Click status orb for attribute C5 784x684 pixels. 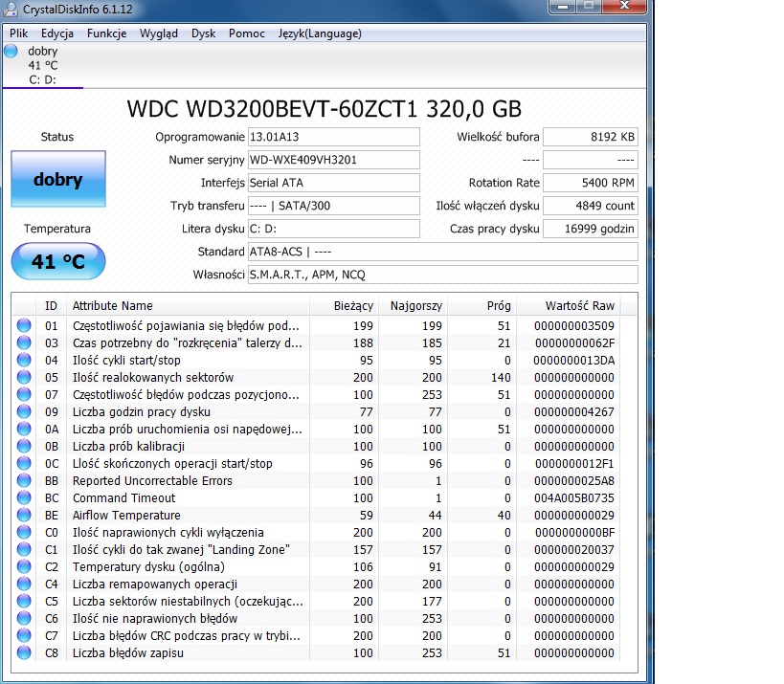point(24,602)
